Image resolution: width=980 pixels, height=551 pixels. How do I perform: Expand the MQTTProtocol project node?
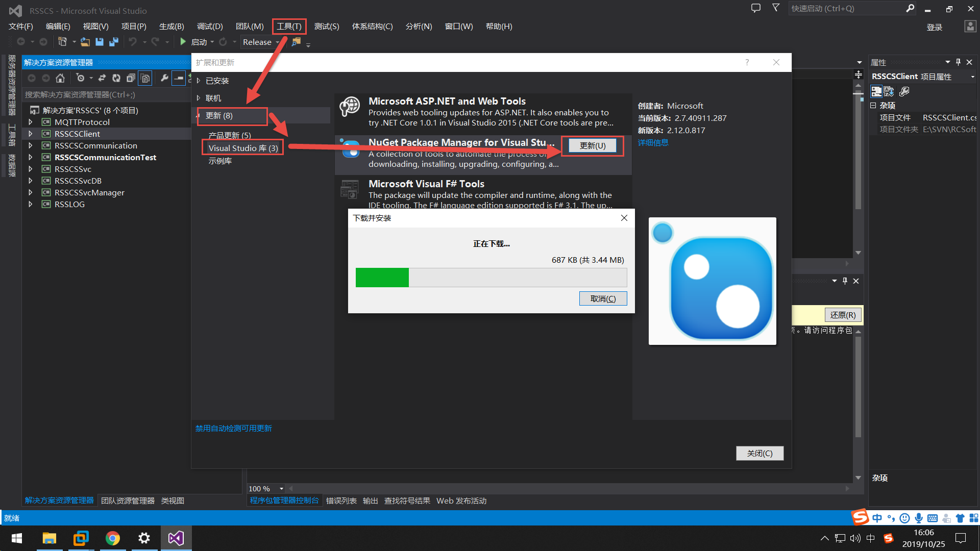pos(30,122)
